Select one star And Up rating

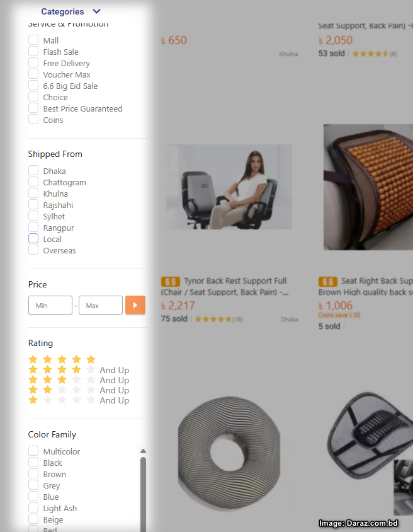[x=79, y=400]
